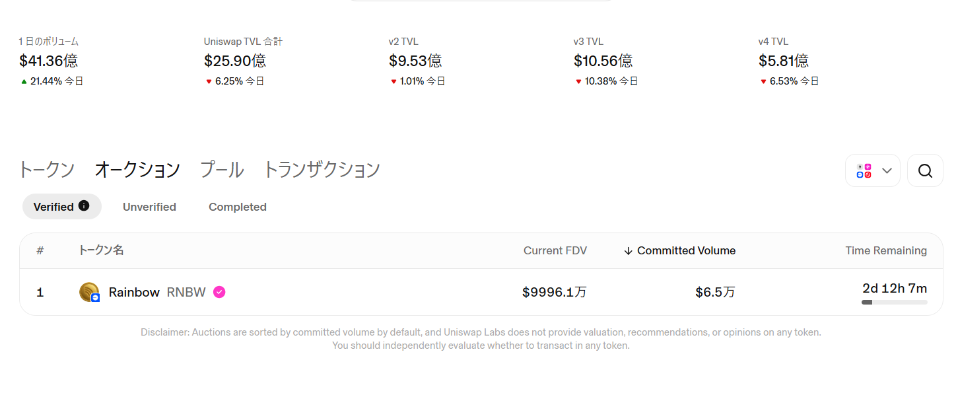This screenshot has height=401, width=958.
Task: Click the info icon on Verified chip
Action: [x=84, y=206]
